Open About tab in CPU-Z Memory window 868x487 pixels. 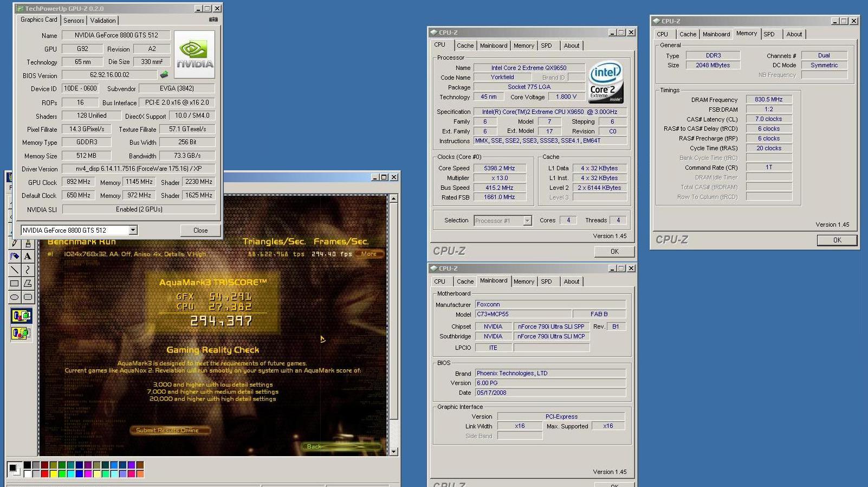794,34
